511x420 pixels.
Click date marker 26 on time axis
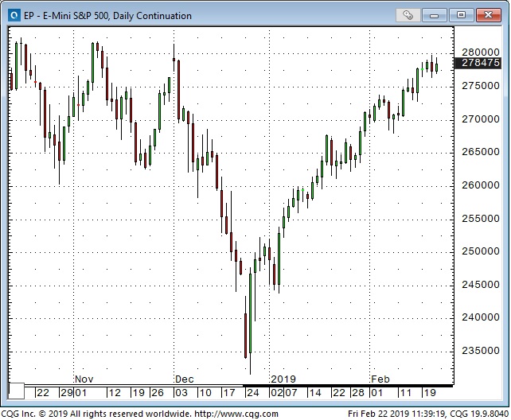(158, 393)
